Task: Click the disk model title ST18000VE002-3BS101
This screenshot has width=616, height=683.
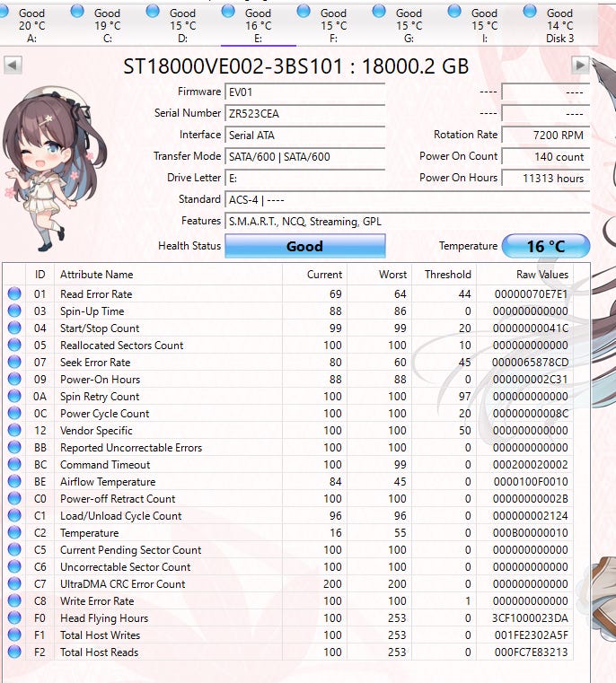Action: pos(233,66)
